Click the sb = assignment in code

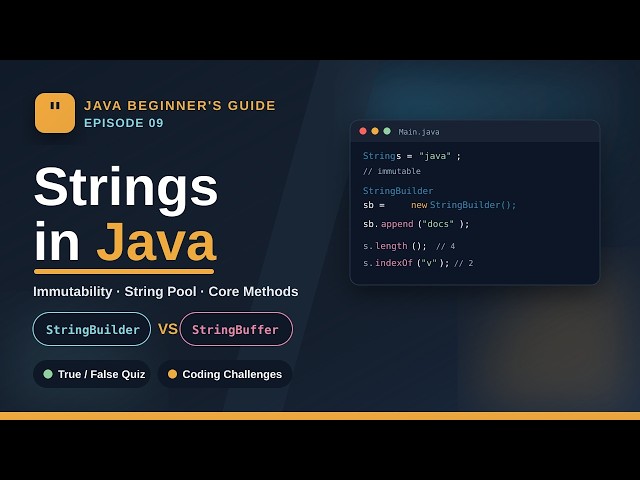(374, 205)
